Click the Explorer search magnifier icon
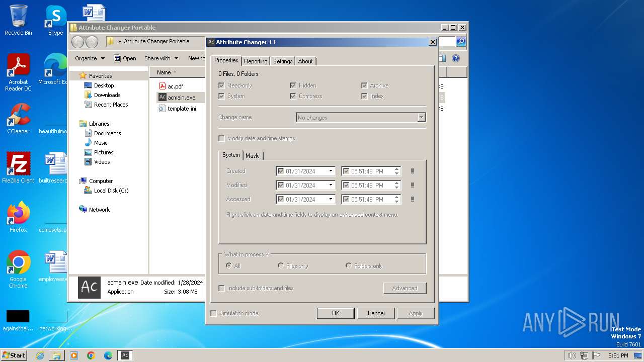Viewport: 644px width, 362px height. [460, 42]
